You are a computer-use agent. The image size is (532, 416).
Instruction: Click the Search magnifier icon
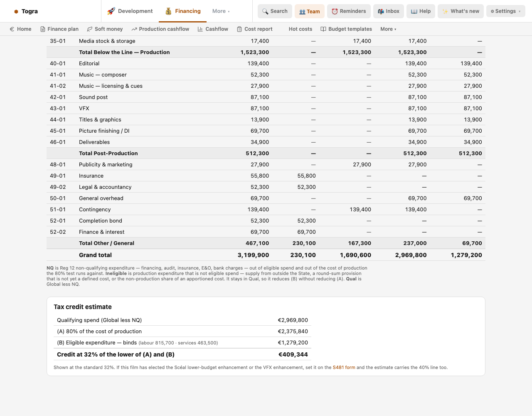(265, 11)
